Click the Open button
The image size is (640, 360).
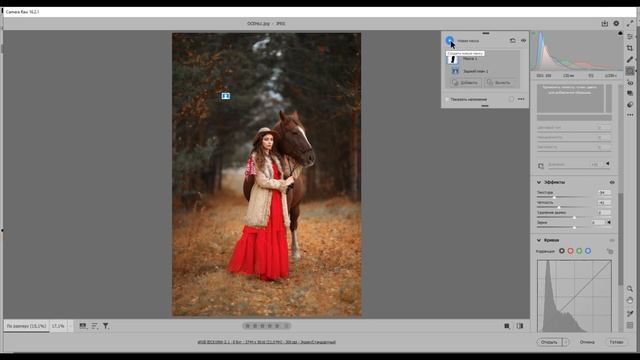tap(549, 342)
